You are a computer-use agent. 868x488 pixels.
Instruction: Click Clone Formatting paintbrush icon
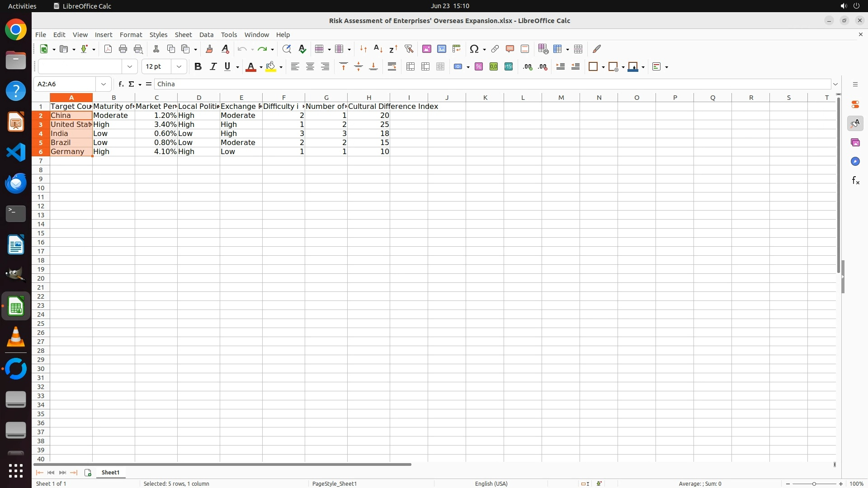tap(209, 49)
